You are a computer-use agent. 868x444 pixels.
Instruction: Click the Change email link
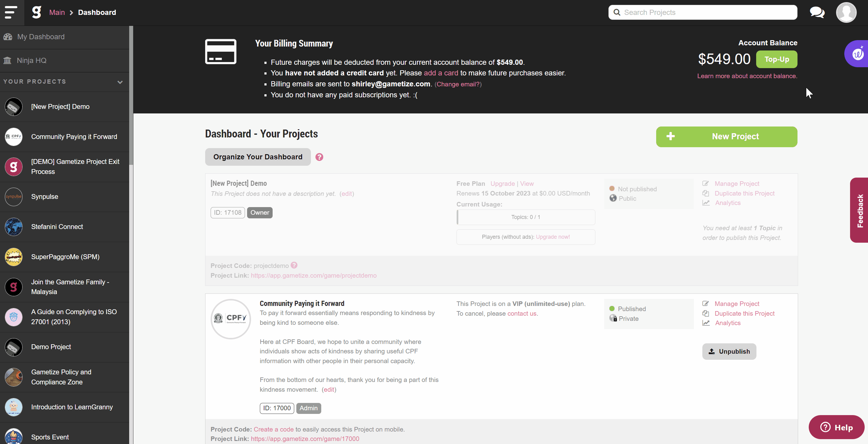(x=458, y=84)
